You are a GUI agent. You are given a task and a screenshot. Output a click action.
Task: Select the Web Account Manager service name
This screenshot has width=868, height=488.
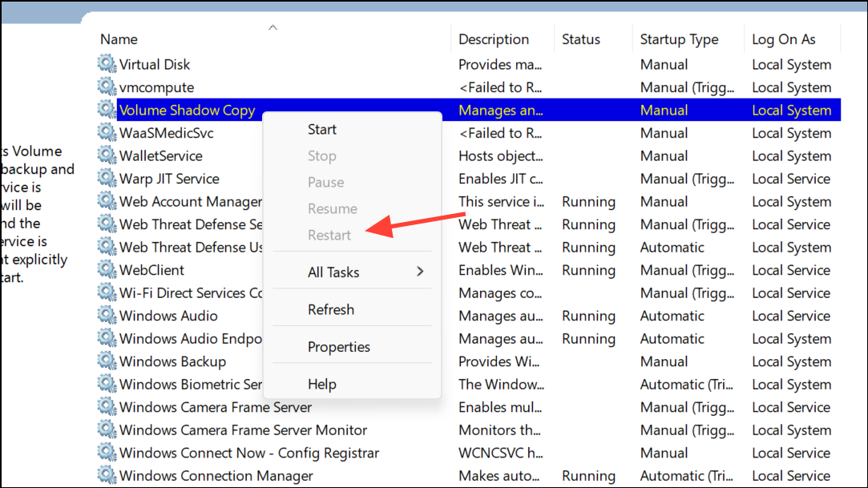[191, 202]
